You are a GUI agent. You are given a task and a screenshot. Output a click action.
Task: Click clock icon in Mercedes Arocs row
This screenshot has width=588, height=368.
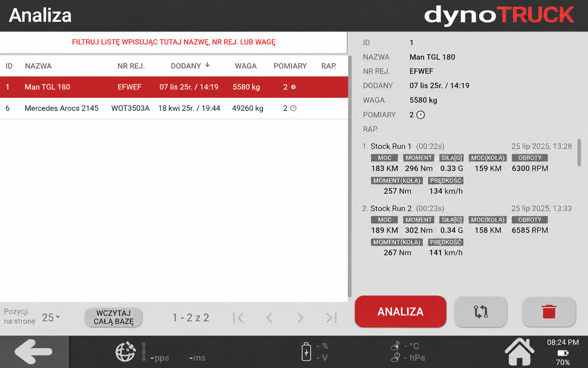pyautogui.click(x=293, y=108)
